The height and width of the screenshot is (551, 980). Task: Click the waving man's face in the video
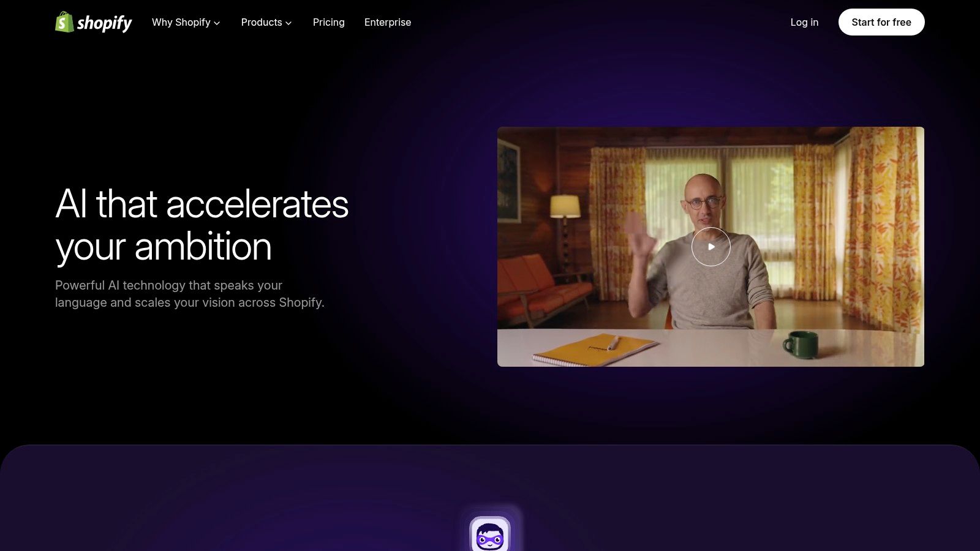pyautogui.click(x=703, y=201)
